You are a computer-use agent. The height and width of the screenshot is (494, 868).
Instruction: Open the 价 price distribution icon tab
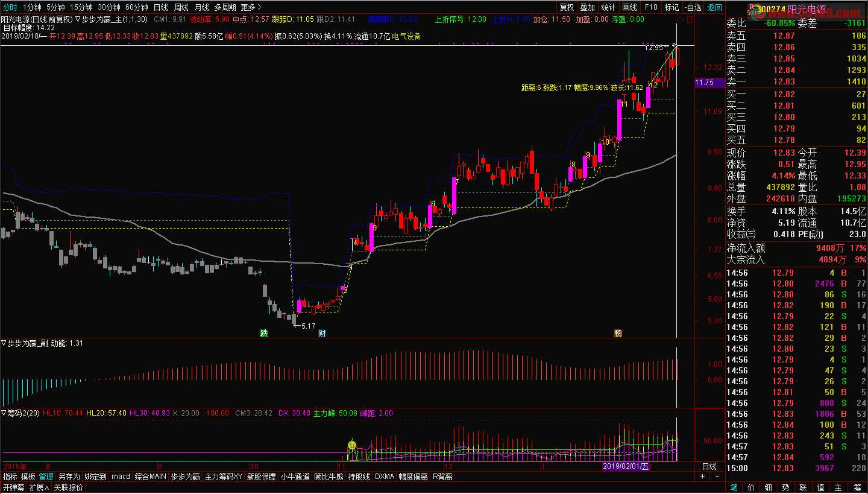[x=750, y=487]
